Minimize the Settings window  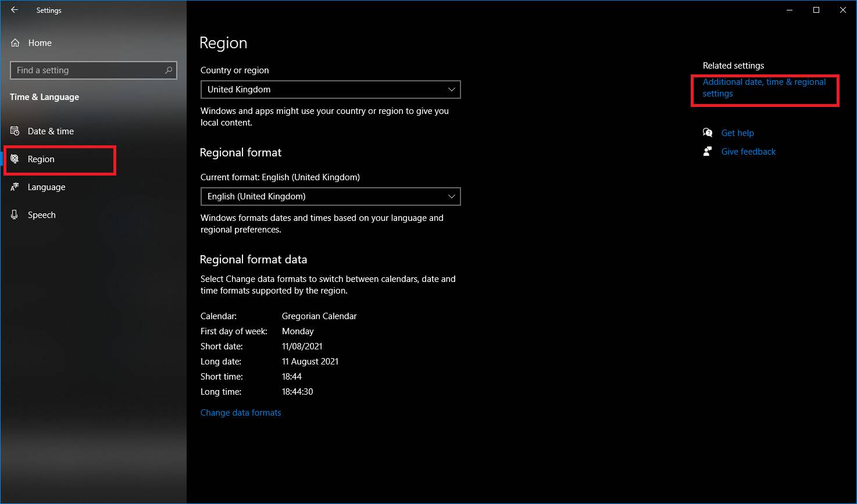tap(790, 10)
